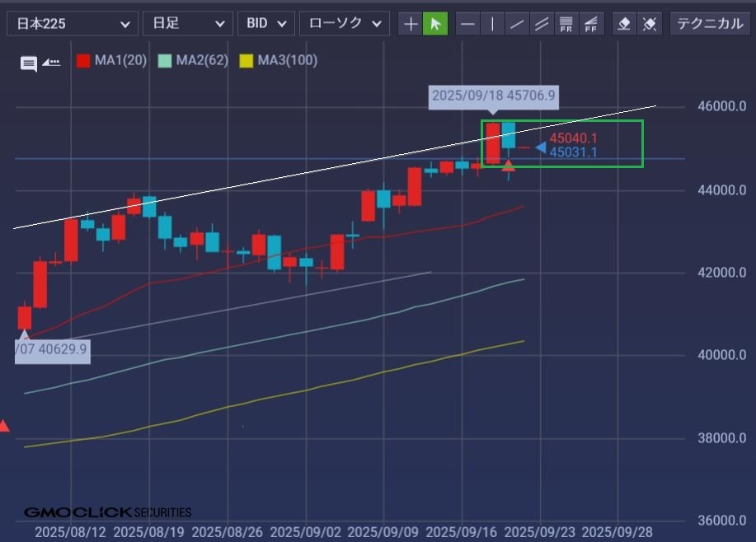Viewport: 756px width, 542px height.
Task: Open the BID price type dropdown
Action: coord(266,24)
